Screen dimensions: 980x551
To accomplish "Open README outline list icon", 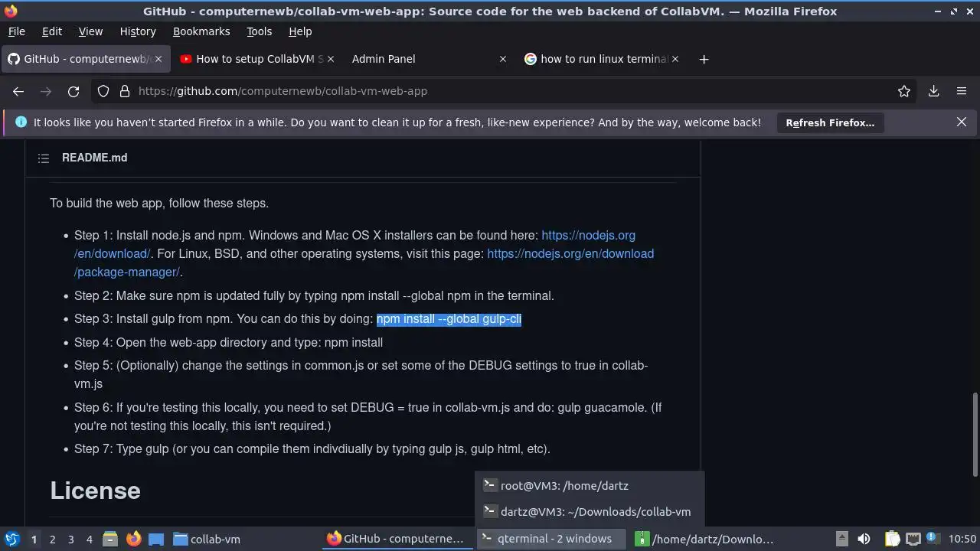I will point(44,158).
